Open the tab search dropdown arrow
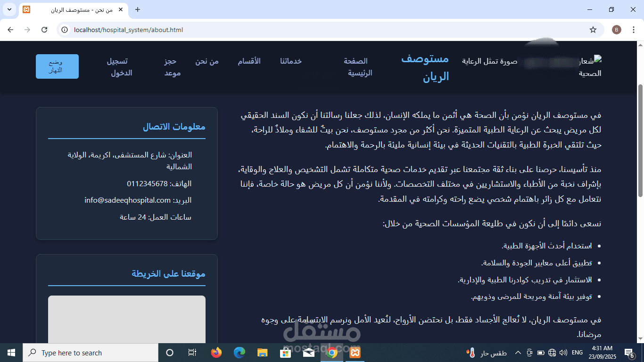The image size is (644, 362). [9, 9]
